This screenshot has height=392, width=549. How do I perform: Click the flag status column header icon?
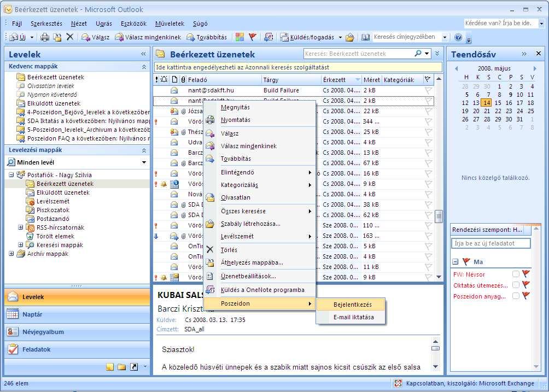(428, 79)
